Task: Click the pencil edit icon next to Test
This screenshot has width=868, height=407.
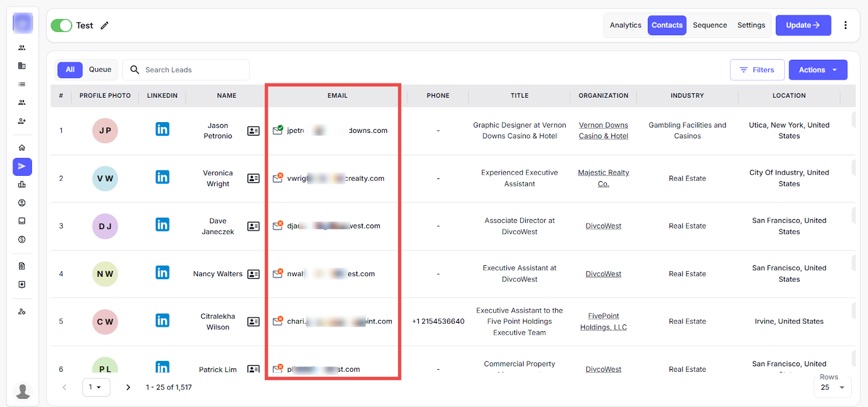Action: (105, 26)
